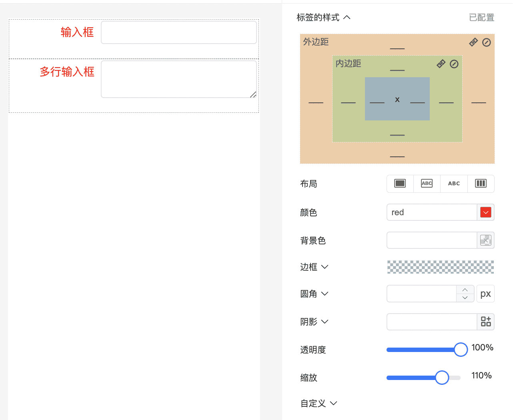Click the link icon in the 外边距 box

click(x=473, y=42)
